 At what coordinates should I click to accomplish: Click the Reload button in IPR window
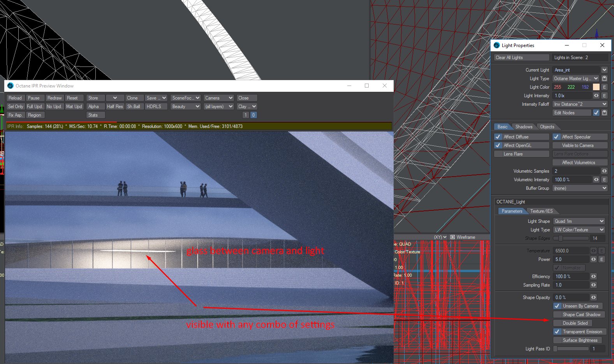click(15, 98)
